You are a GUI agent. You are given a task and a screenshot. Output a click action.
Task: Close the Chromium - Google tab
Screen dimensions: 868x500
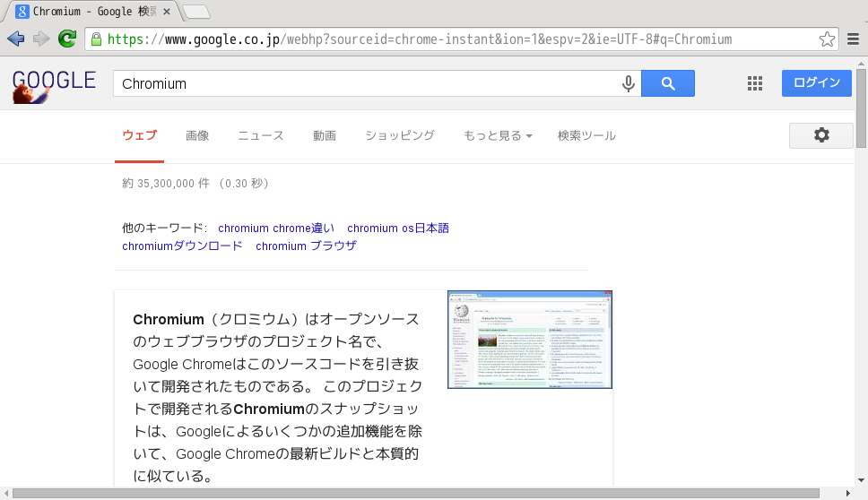pyautogui.click(x=167, y=12)
